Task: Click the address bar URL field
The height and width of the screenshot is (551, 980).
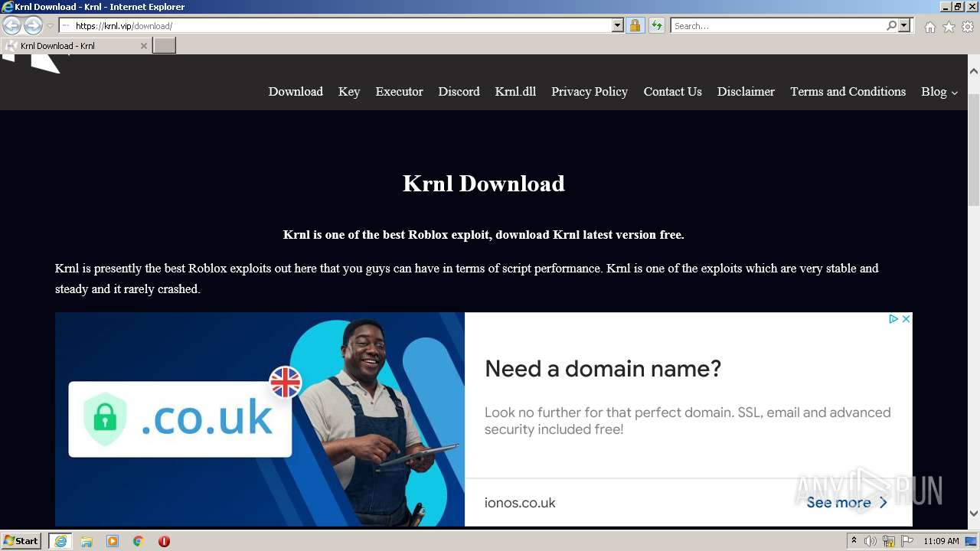Action: pos(335,26)
